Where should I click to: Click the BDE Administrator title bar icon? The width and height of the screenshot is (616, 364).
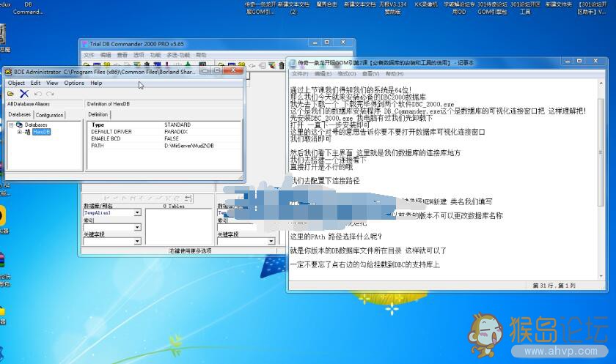pos(8,72)
